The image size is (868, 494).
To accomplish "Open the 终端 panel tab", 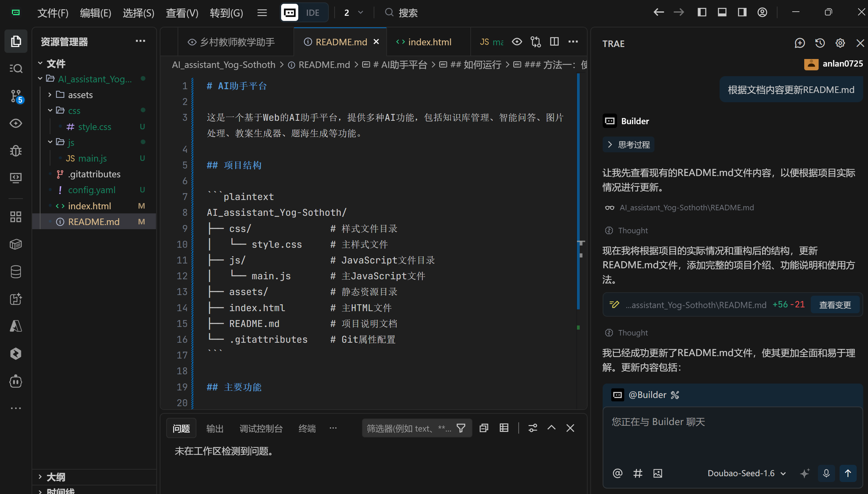I will click(x=307, y=428).
